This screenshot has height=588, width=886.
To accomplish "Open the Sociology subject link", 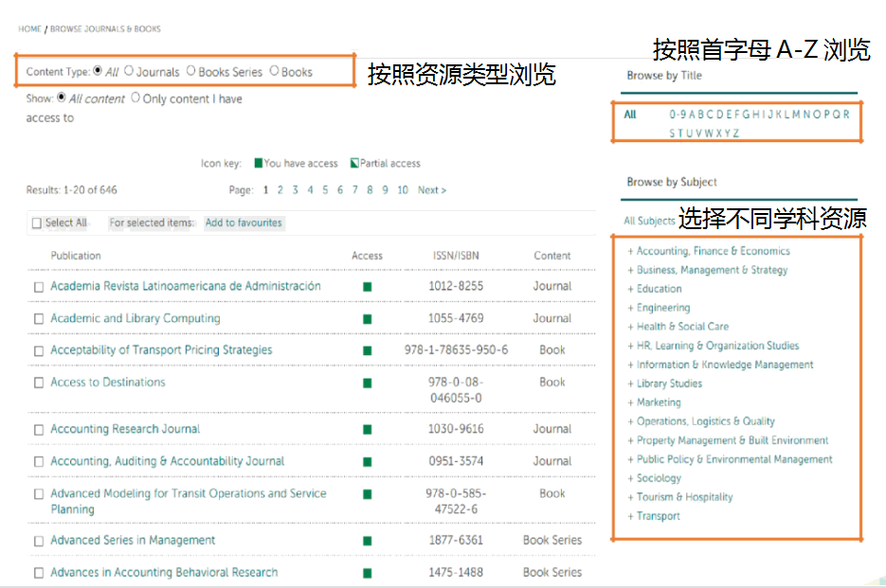I will (x=659, y=478).
